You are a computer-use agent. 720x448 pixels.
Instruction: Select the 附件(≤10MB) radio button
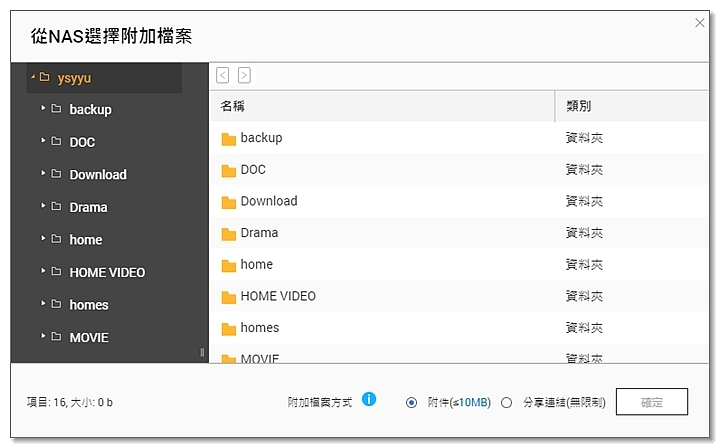pyautogui.click(x=411, y=403)
